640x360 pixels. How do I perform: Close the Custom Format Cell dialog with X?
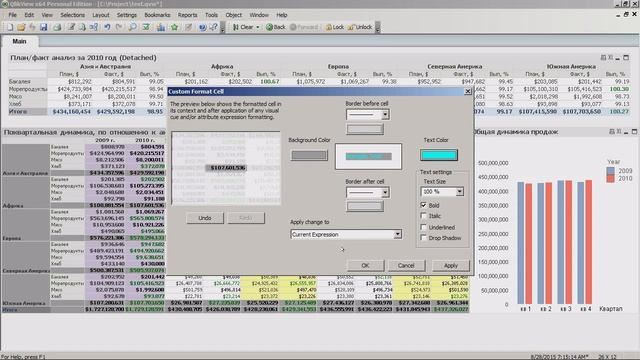[x=468, y=91]
